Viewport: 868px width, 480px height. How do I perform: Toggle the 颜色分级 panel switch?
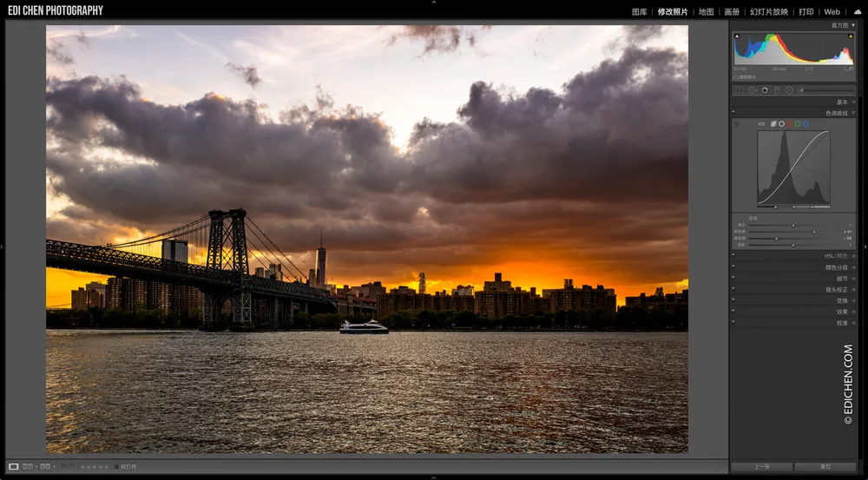pyautogui.click(x=733, y=266)
